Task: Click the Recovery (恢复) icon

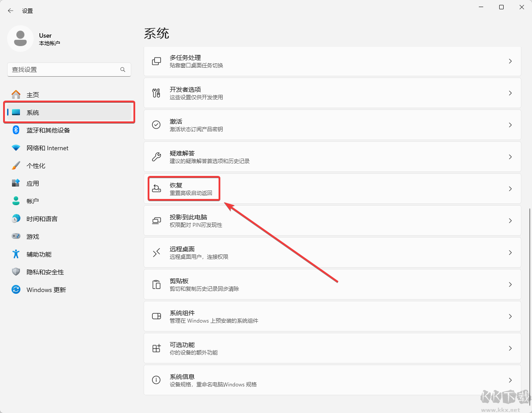Action: point(156,189)
